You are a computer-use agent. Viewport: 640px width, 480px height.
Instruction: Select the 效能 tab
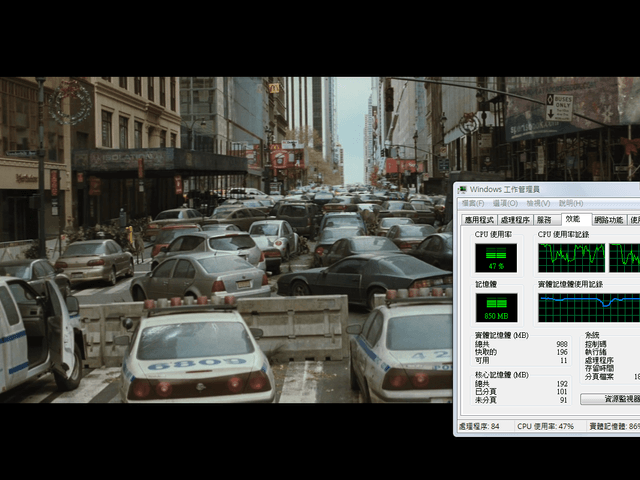(x=576, y=219)
